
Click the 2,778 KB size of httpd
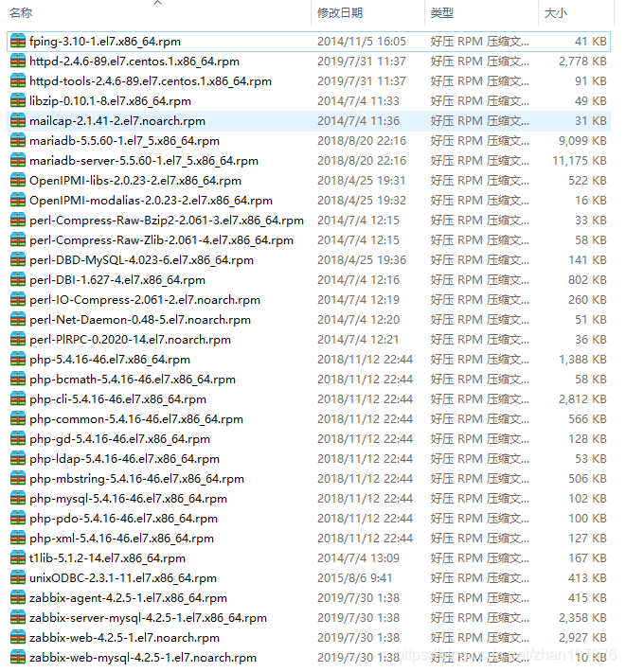pyautogui.click(x=582, y=62)
